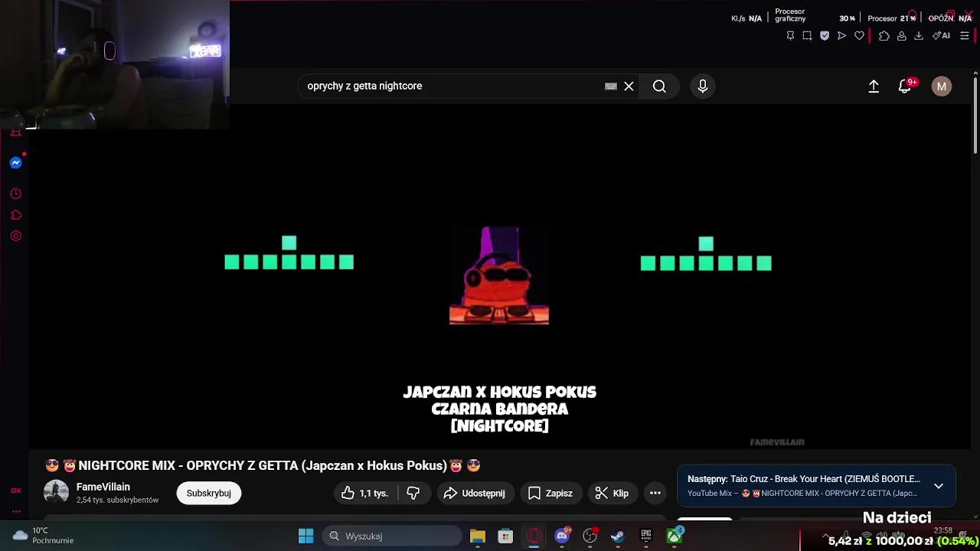
Task: Open the profile person icon in the toolbar
Action: coord(902,36)
